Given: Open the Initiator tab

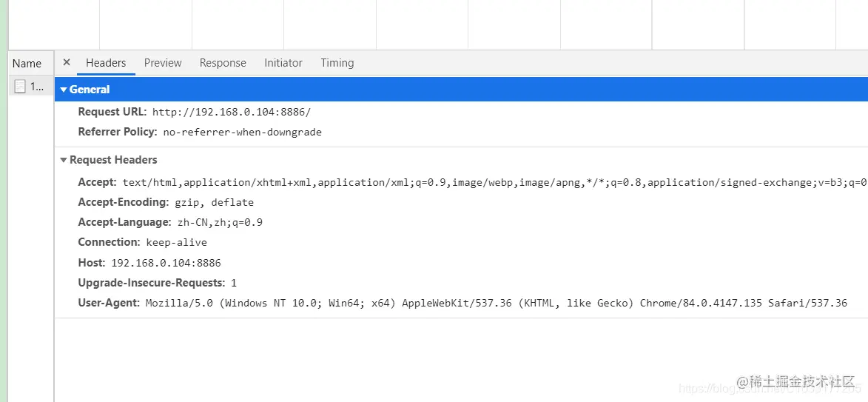Looking at the screenshot, I should coord(283,63).
